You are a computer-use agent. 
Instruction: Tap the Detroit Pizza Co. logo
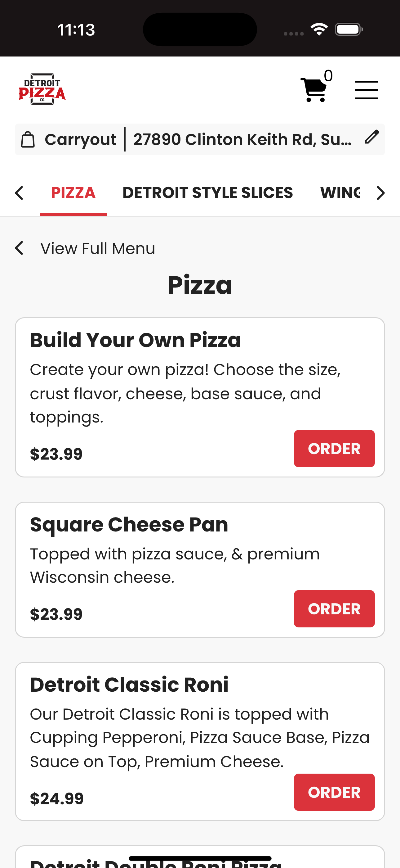coord(42,89)
